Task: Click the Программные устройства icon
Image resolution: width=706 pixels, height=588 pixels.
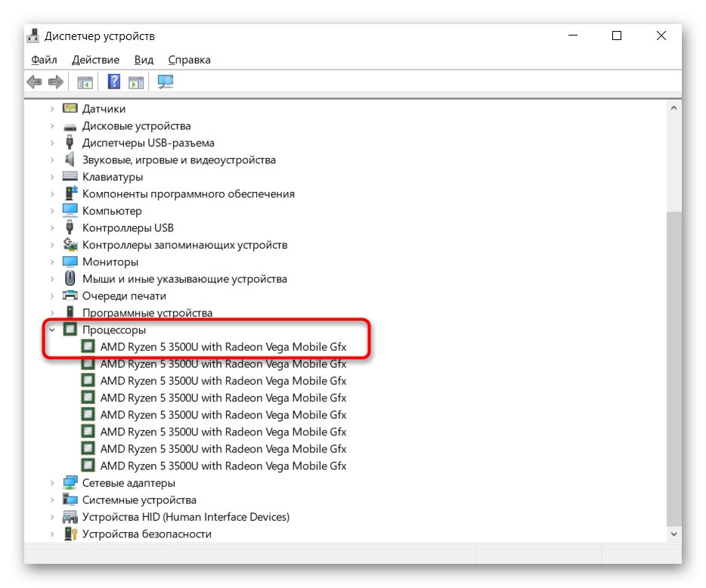Action: pos(70,311)
